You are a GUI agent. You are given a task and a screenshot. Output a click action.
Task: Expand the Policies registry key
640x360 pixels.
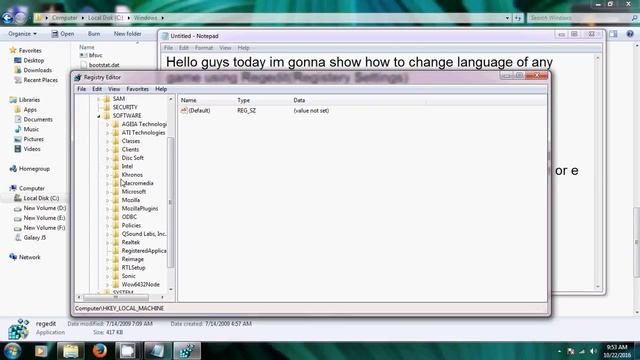coord(108,226)
